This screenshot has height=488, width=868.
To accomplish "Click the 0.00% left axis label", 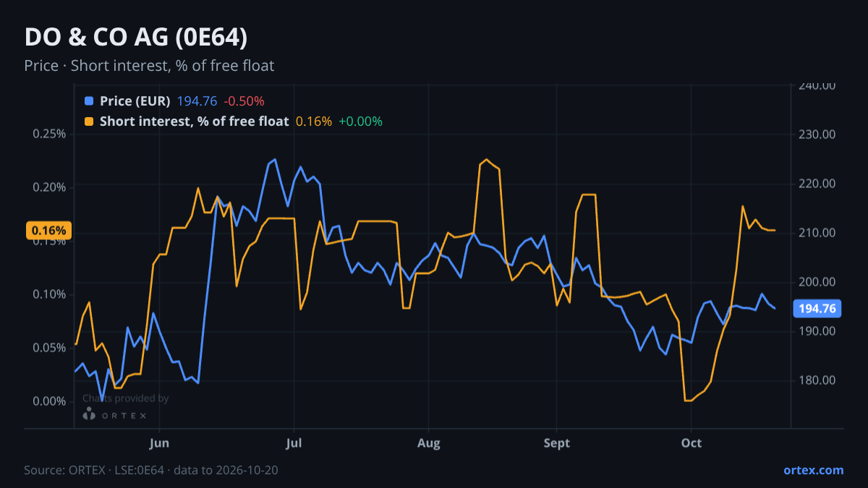I will click(49, 401).
